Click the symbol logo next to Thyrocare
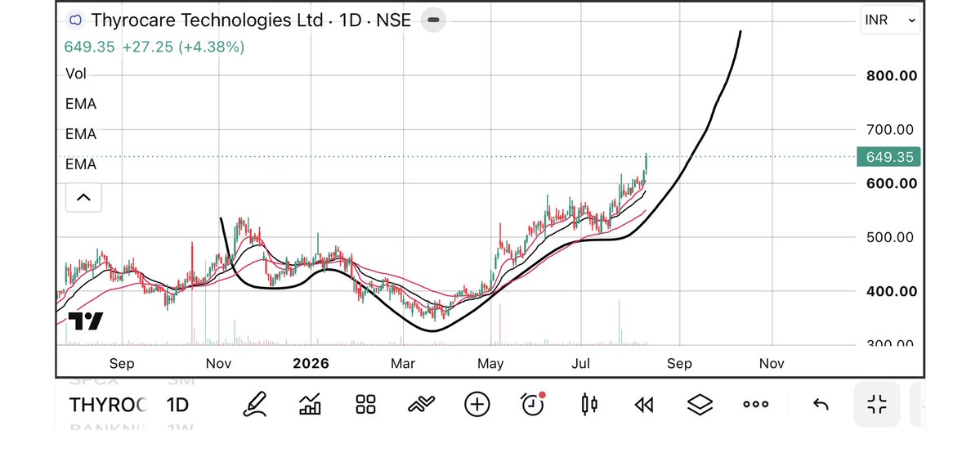Image resolution: width=980 pixels, height=453 pixels. tap(76, 20)
